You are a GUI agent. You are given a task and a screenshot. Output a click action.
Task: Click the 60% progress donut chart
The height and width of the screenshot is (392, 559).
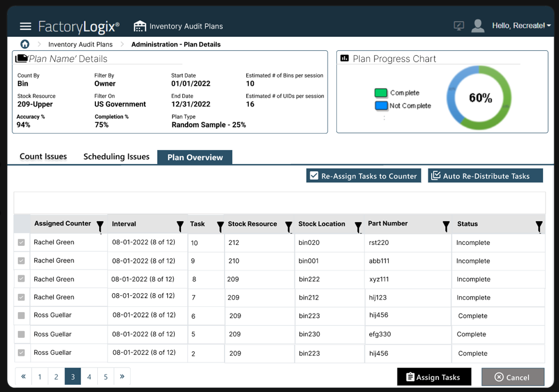point(479,97)
